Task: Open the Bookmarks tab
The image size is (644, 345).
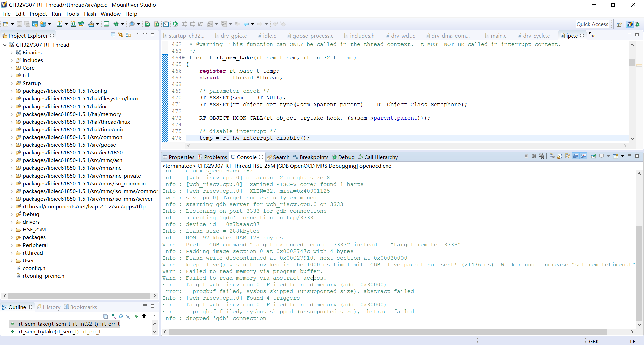Action: (x=80, y=307)
